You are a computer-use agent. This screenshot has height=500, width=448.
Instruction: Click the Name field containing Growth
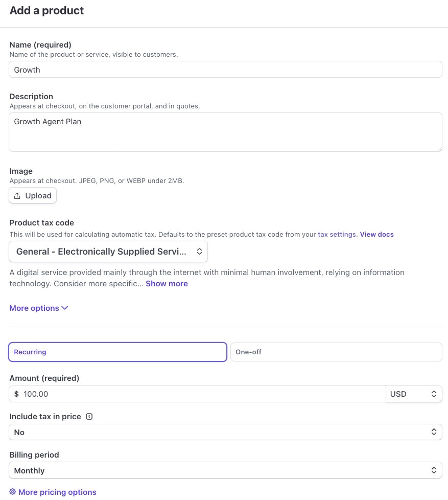(225, 69)
